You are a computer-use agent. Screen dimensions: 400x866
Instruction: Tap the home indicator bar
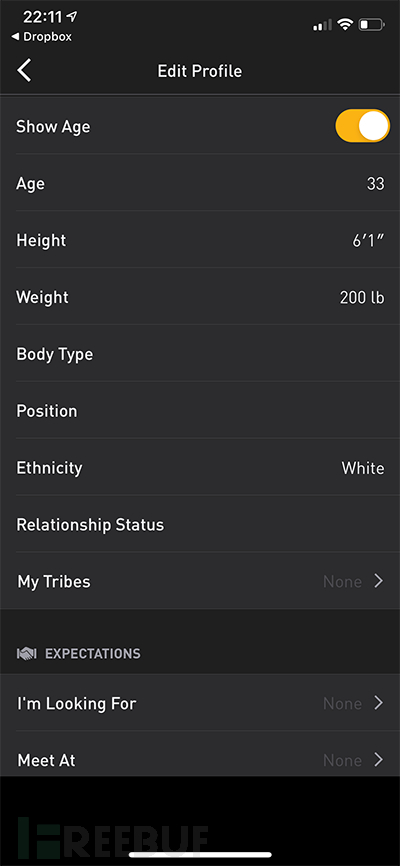(200, 854)
